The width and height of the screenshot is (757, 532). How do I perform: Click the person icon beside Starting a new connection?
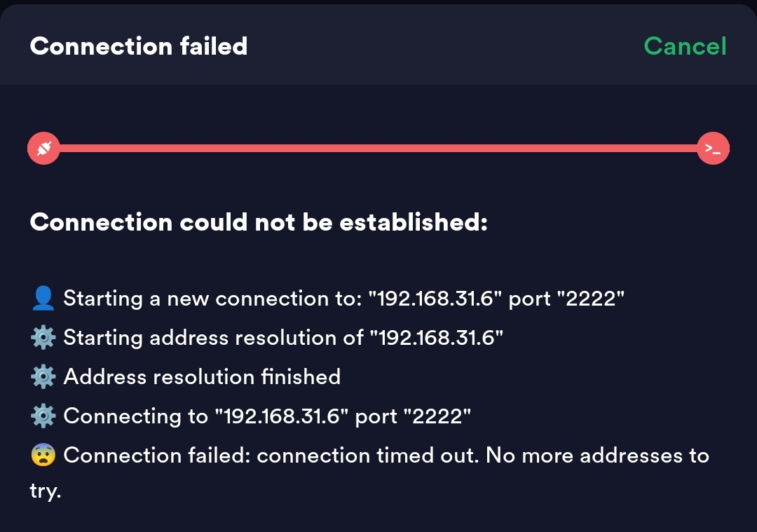43,299
